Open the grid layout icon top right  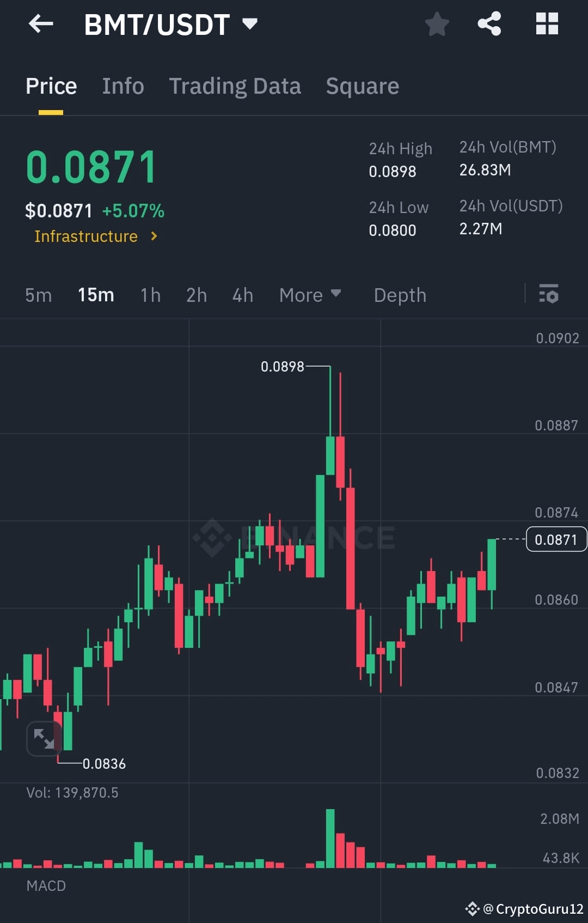pos(546,24)
